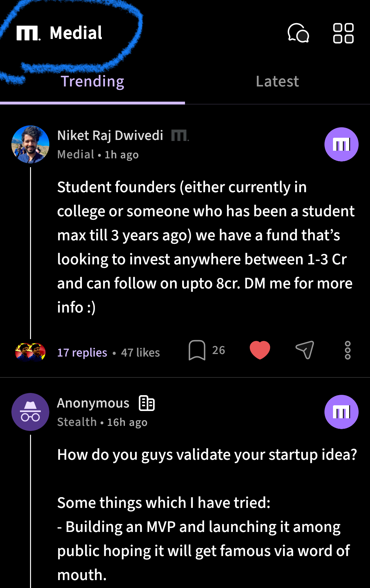Share Niket's post via paper plane icon
The width and height of the screenshot is (370, 588).
coord(305,350)
